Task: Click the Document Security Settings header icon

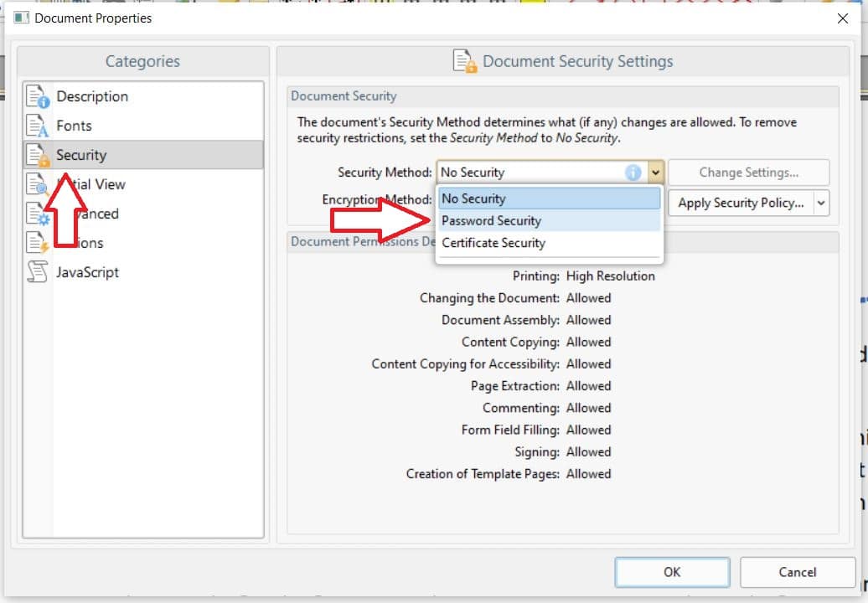Action: coord(464,61)
